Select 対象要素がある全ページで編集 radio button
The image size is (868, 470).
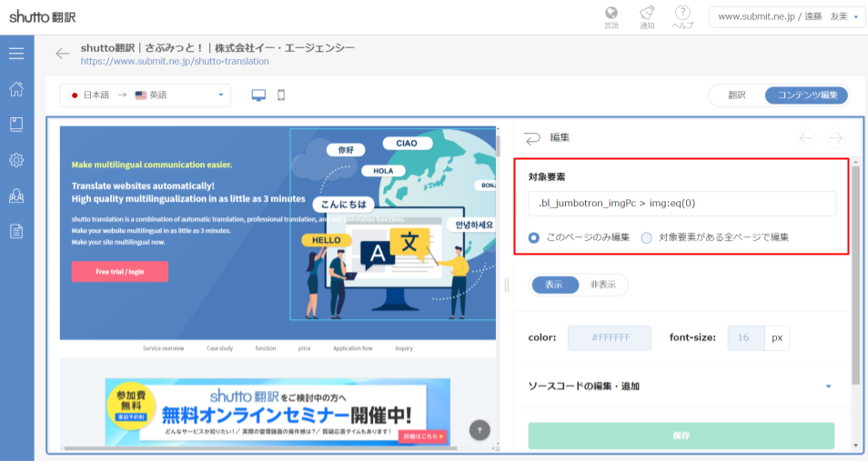pos(647,238)
